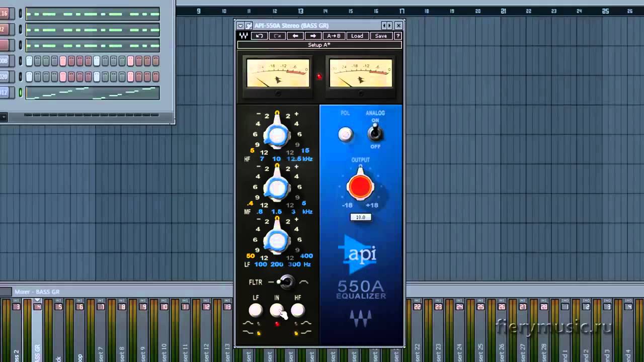This screenshot has width=644, height=362.
Task: Copy setup A to B
Action: (334, 36)
